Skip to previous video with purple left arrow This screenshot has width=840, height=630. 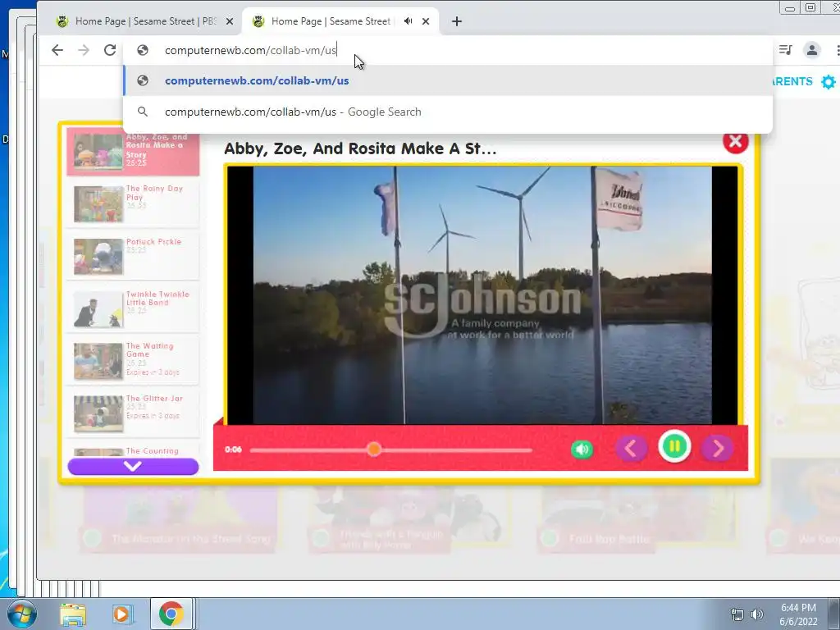pyautogui.click(x=631, y=449)
